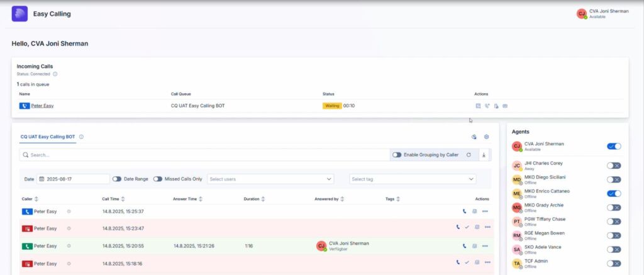Click the info icon beside Status: Connected
The height and width of the screenshot is (275, 644).
coord(55,74)
